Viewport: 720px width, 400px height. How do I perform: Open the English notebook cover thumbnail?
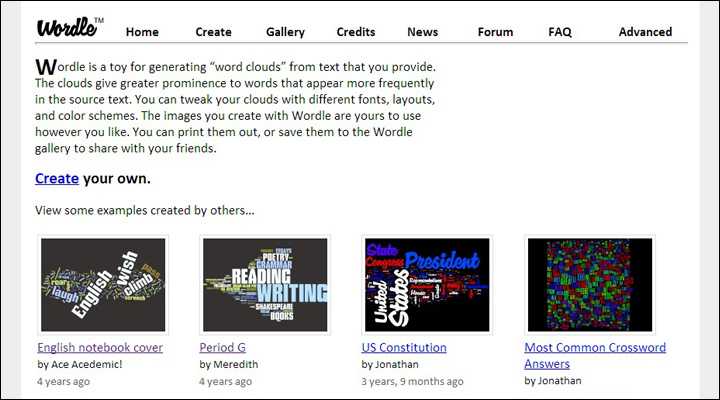[x=102, y=285]
